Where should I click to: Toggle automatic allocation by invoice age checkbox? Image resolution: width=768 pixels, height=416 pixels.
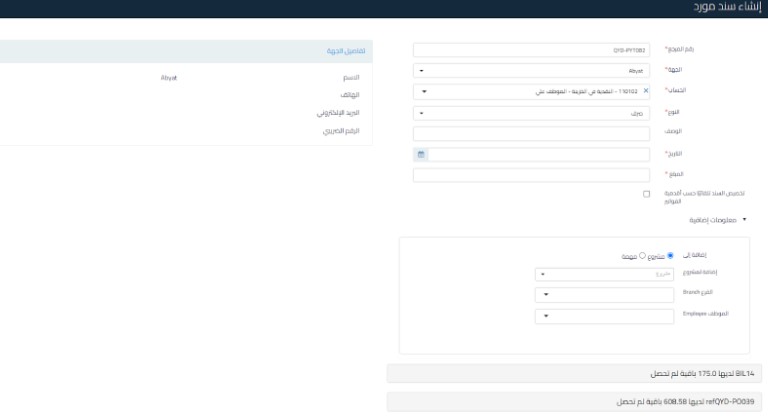(646, 193)
